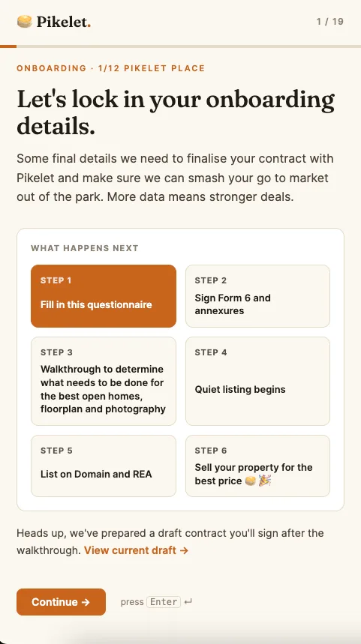This screenshot has height=644, width=361.
Task: Click the return-key arrow icon beside Enter
Action: (x=188, y=602)
